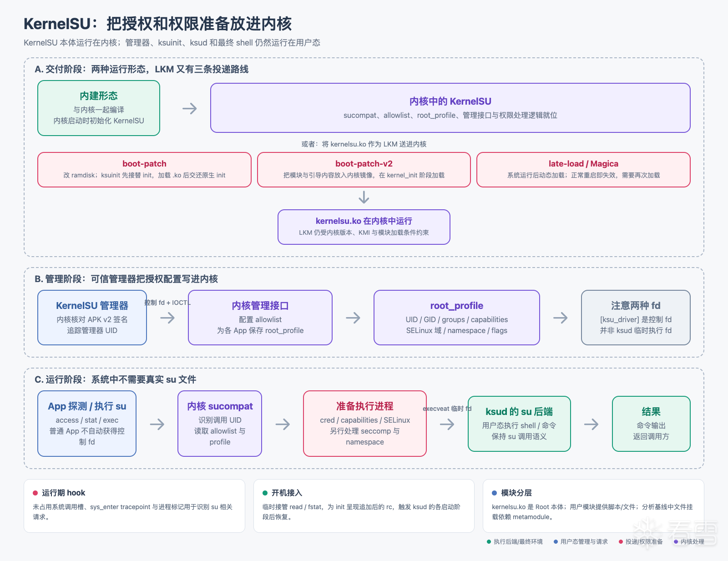Screen dimensions: 728x561
Task: Click the text "内核核对 APK v2 签名"
Action: 92,319
